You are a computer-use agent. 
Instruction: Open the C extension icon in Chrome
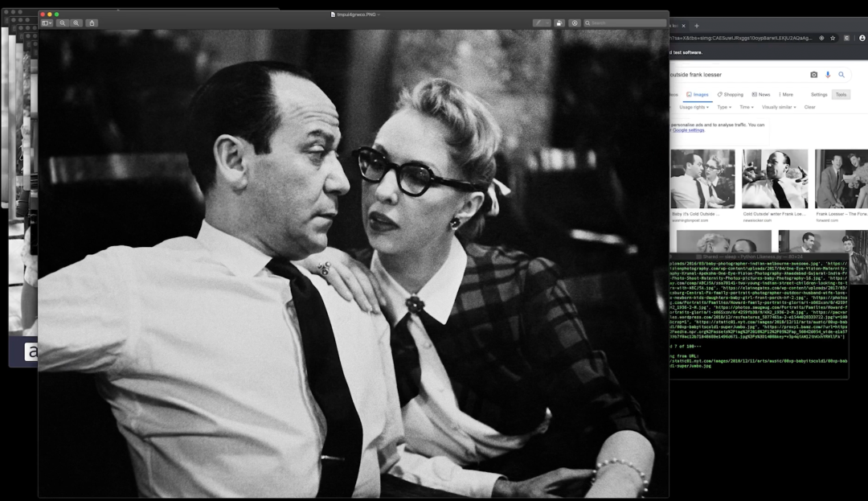(846, 38)
